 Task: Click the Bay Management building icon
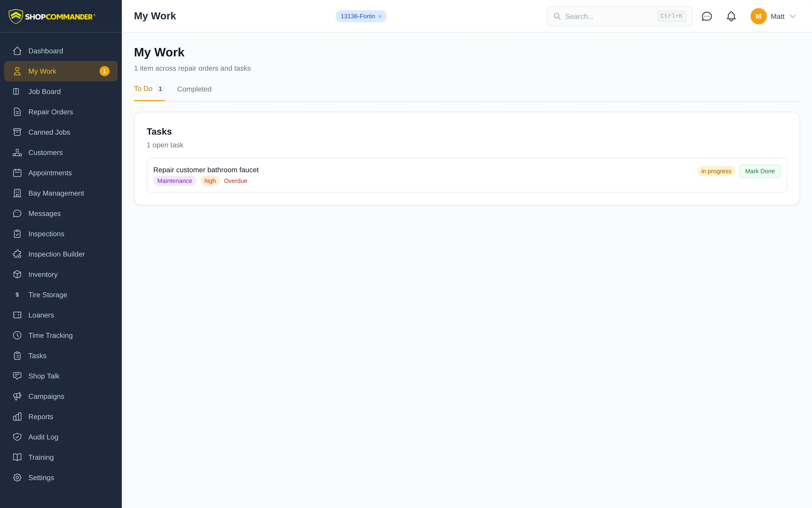17,193
